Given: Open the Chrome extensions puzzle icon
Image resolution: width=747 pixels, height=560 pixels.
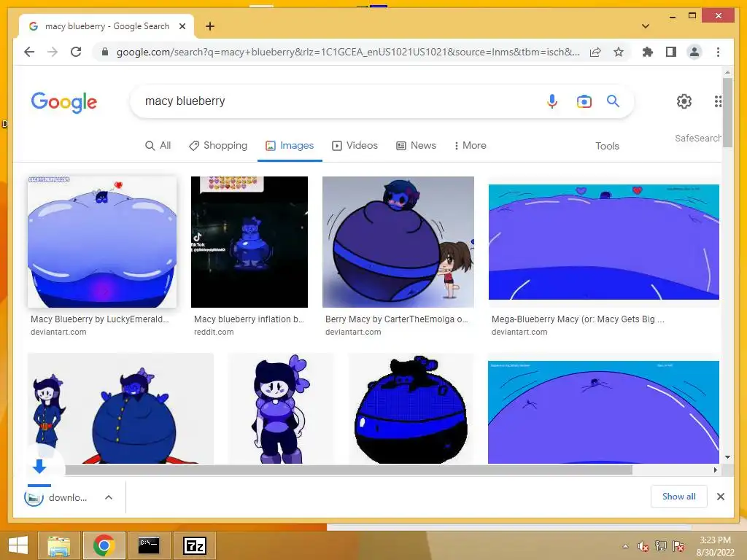Looking at the screenshot, I should click(648, 52).
